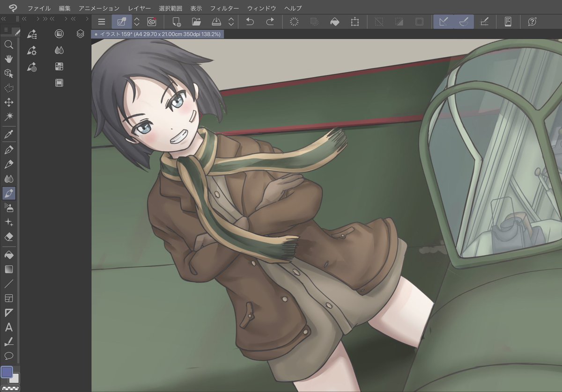Expand the arrows next to the Clip Studio icon
The width and height of the screenshot is (562, 392).
137,22
